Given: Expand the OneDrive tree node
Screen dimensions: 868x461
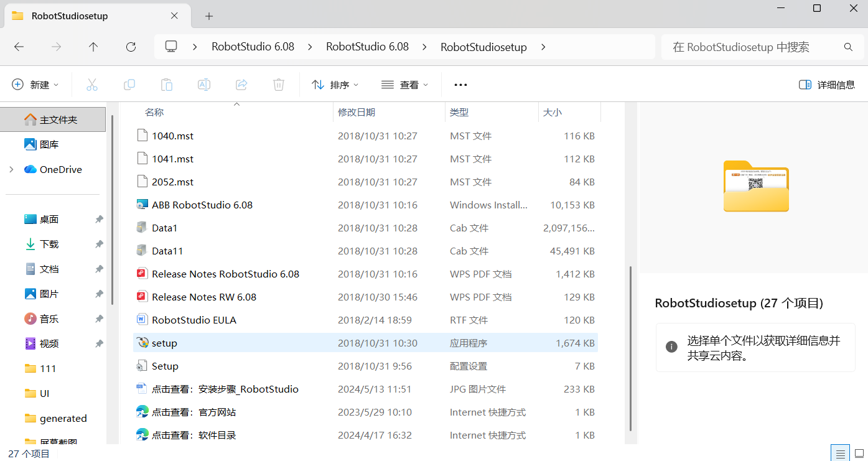Looking at the screenshot, I should tap(11, 169).
